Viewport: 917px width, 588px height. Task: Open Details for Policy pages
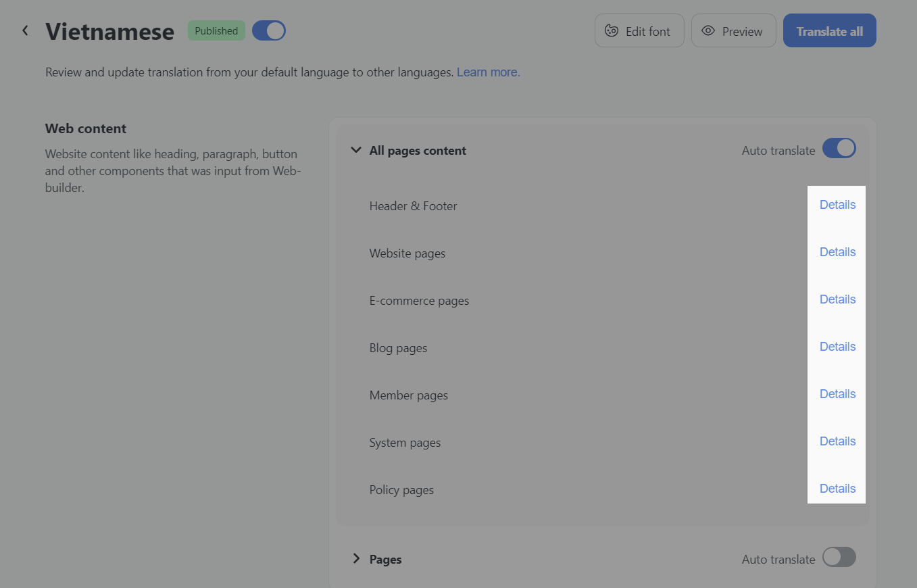837,489
